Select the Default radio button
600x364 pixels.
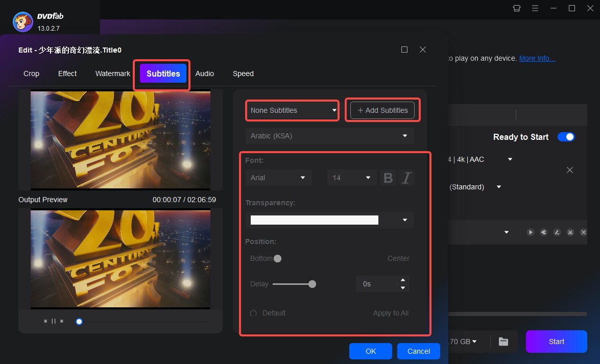pyautogui.click(x=253, y=313)
